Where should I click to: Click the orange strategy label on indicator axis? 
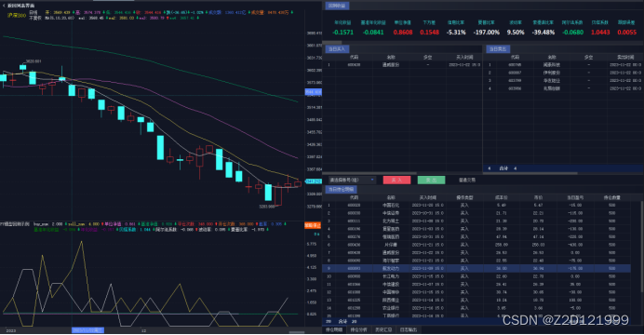(x=313, y=225)
